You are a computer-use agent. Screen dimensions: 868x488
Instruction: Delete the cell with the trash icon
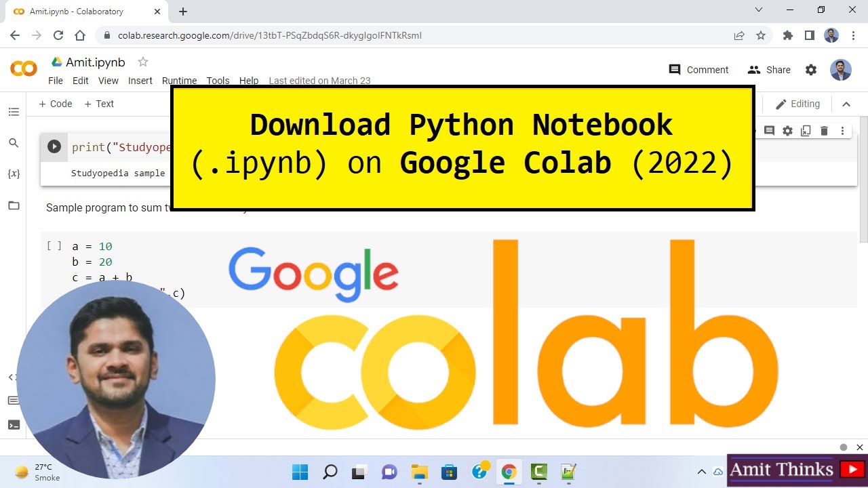824,131
